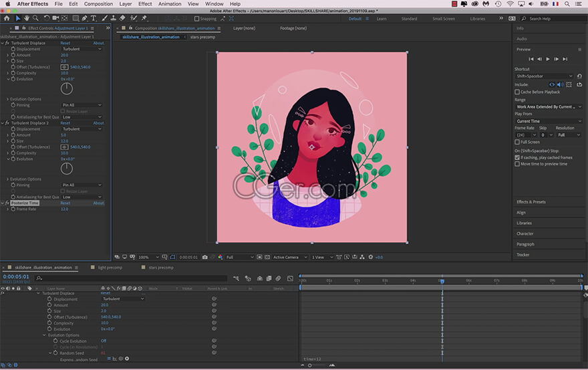Image resolution: width=588 pixels, height=370 pixels.
Task: Switch to the light precomp timeline tab
Action: (x=110, y=268)
